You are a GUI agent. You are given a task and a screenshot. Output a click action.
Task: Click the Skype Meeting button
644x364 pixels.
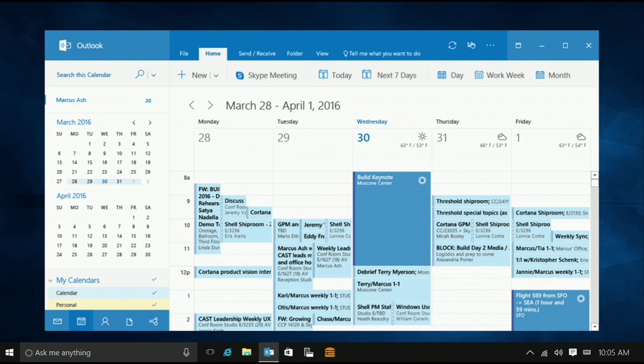coord(266,75)
